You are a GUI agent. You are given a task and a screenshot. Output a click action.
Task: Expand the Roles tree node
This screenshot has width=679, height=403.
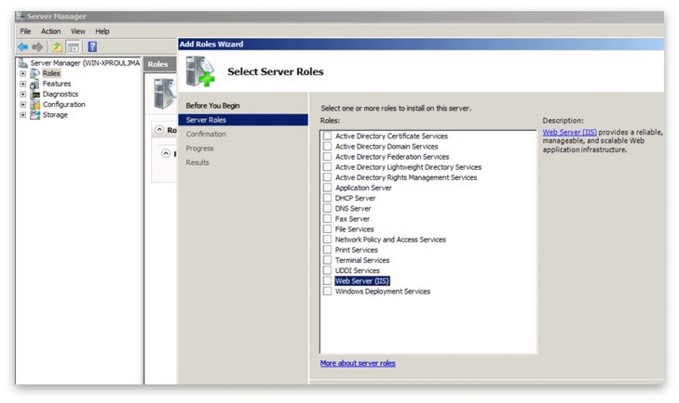[23, 74]
